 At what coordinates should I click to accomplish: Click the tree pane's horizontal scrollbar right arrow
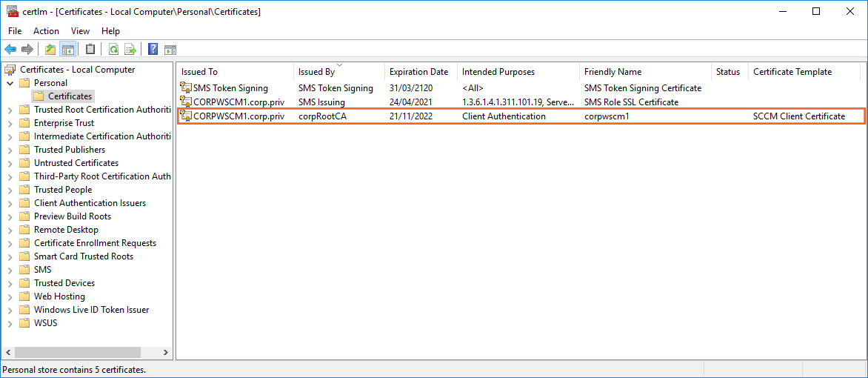(166, 353)
